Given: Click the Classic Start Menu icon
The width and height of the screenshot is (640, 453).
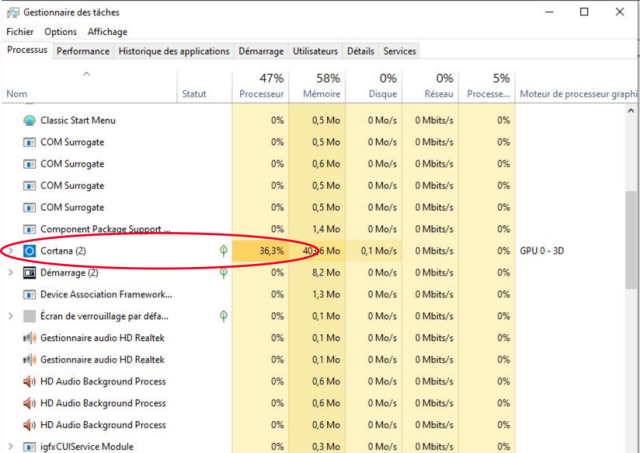Looking at the screenshot, I should [x=29, y=120].
